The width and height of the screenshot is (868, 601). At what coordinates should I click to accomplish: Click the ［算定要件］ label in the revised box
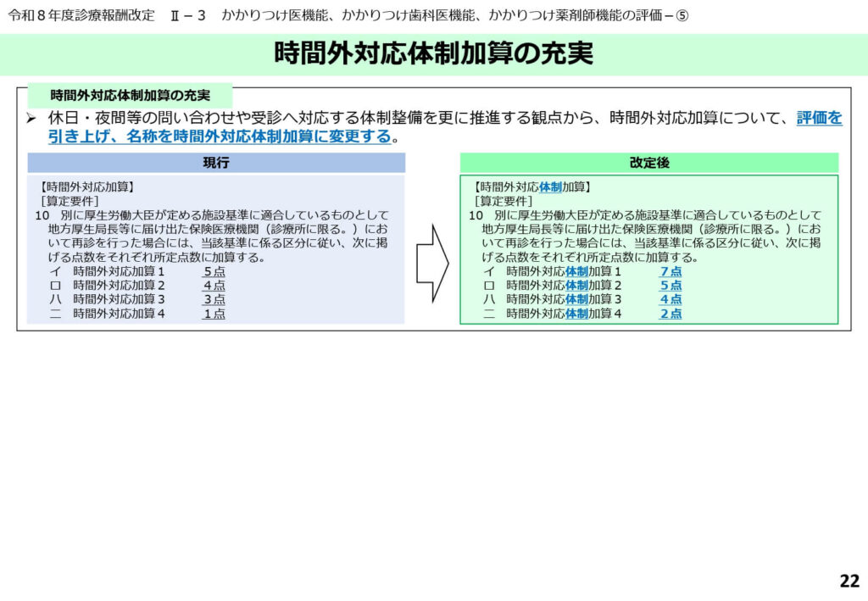504,201
